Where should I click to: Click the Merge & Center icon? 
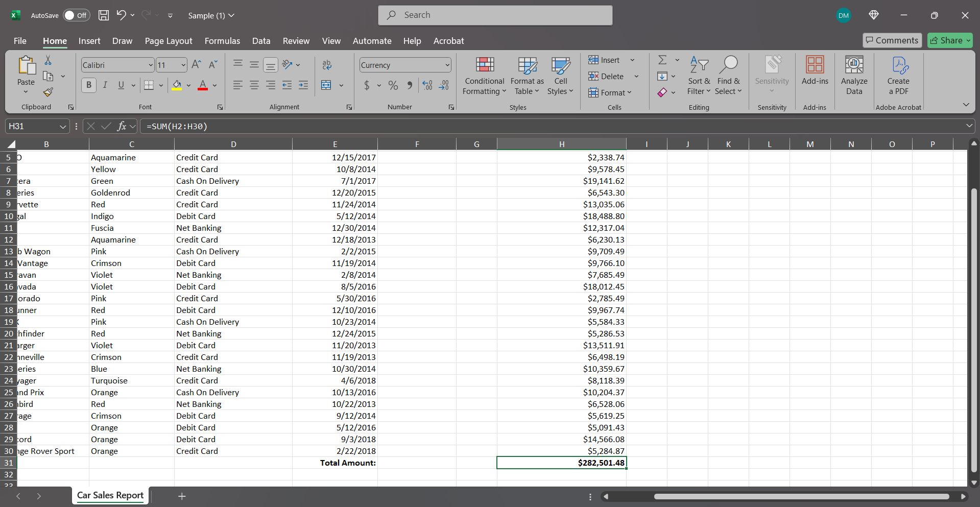point(326,85)
